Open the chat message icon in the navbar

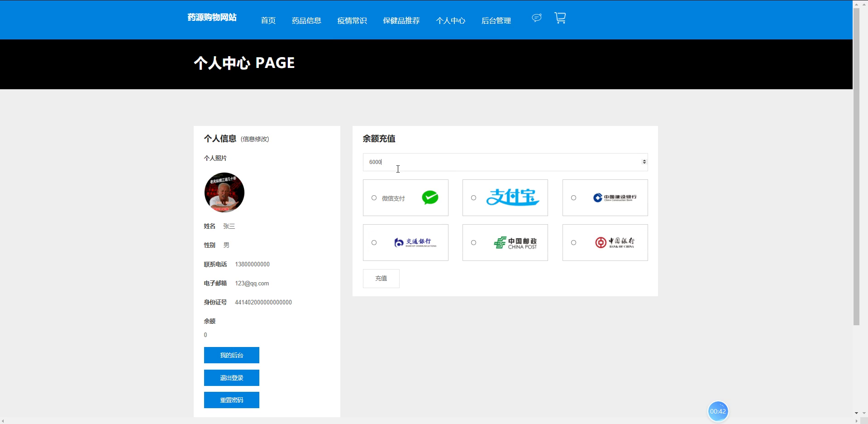(x=537, y=18)
